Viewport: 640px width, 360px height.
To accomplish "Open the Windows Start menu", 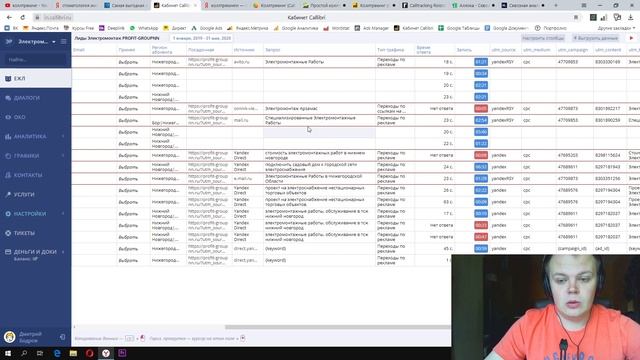I will pos(8,353).
